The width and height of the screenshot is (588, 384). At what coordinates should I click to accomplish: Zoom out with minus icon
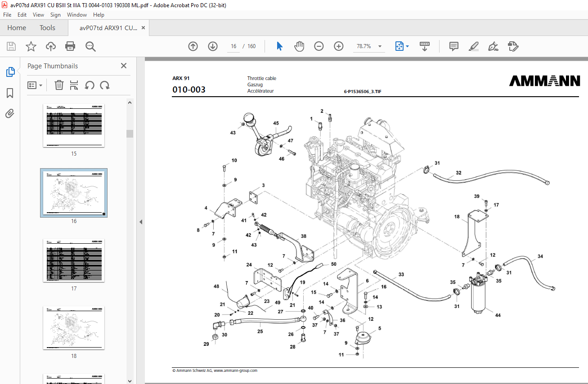(x=319, y=46)
